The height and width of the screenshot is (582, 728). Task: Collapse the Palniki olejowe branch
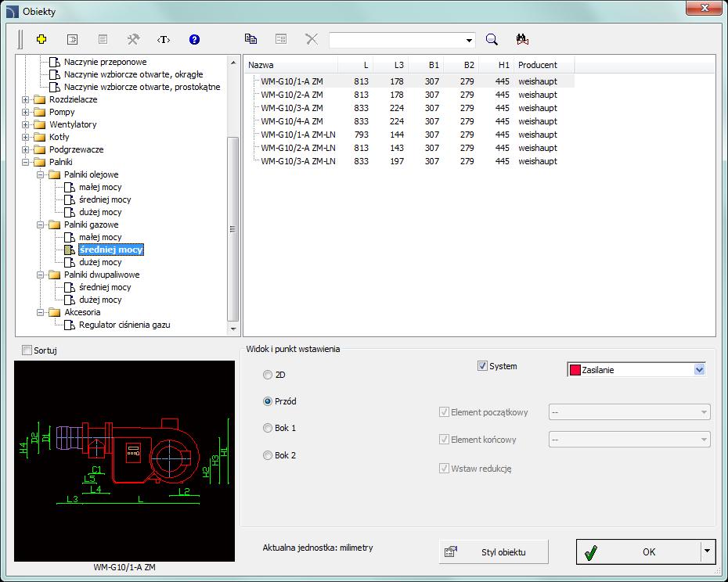(41, 174)
